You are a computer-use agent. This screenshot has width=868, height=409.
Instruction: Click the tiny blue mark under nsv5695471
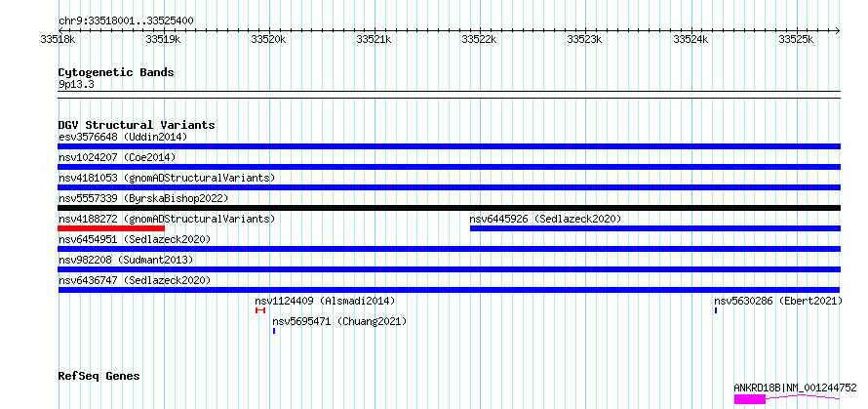tap(274, 331)
